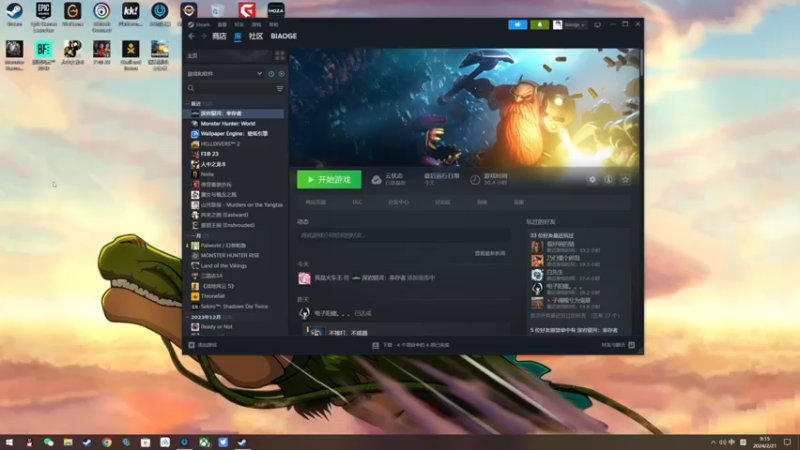The image size is (800, 450).
Task: Open Windows Start menu
Action: (x=9, y=442)
